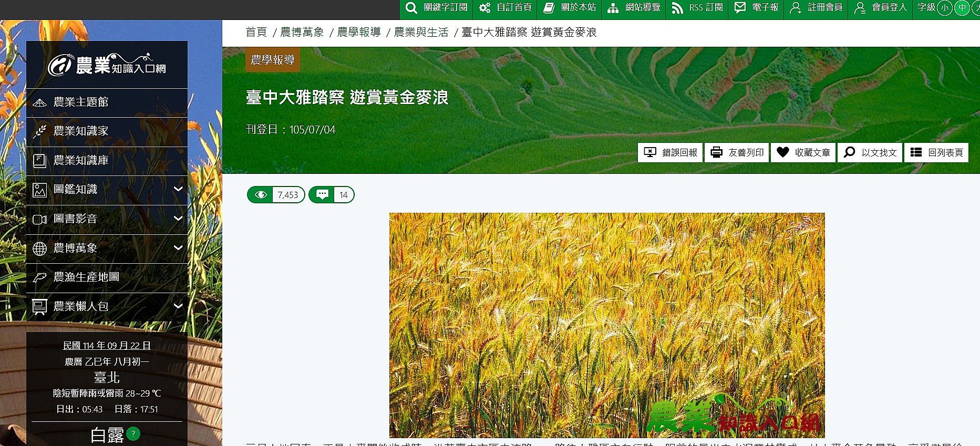
Task: Open 農業主題館 from the sidebar
Action: pos(81,102)
